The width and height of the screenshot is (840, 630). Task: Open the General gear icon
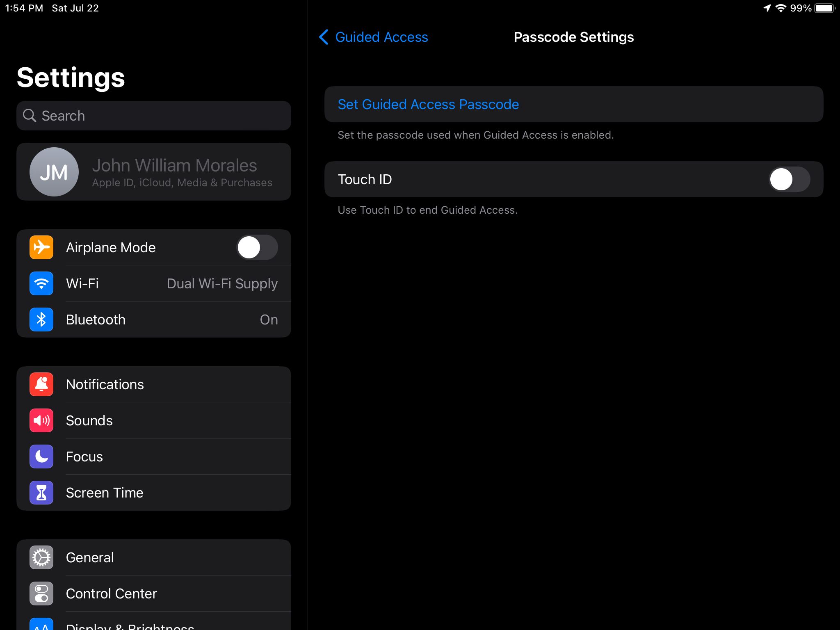point(41,557)
